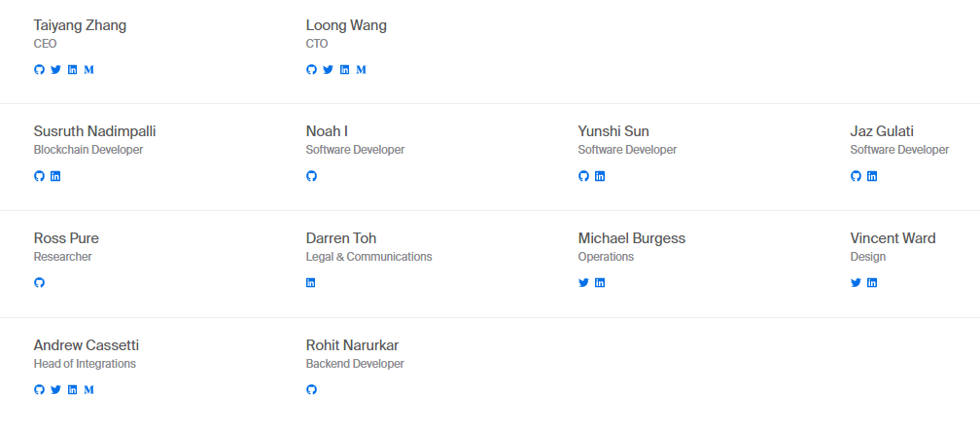Open Loong Wang's LinkedIn icon
The image size is (980, 430).
click(344, 69)
